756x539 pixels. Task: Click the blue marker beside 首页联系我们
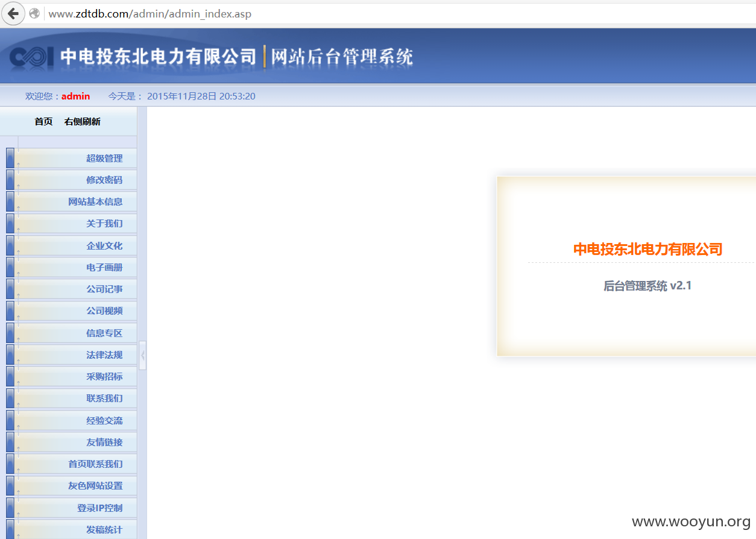point(10,464)
